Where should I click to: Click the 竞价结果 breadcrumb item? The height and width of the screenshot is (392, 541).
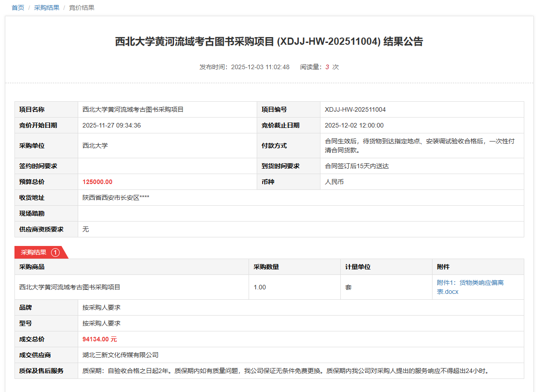81,8
